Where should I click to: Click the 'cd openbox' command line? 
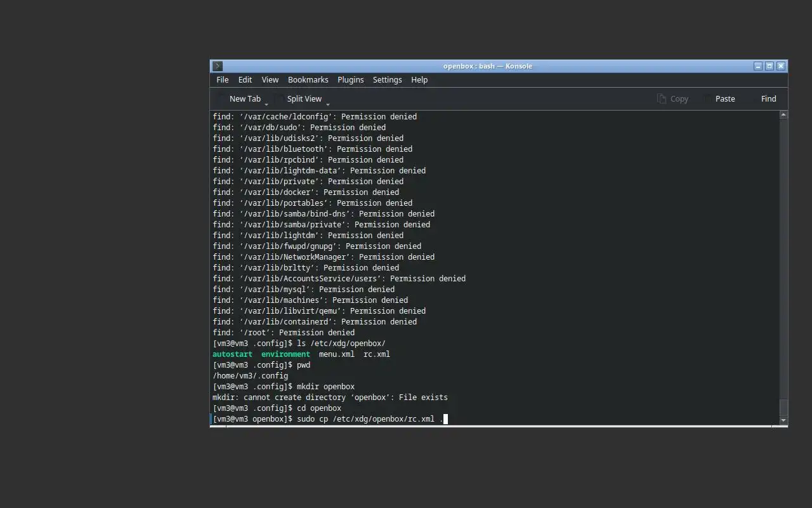coord(277,408)
